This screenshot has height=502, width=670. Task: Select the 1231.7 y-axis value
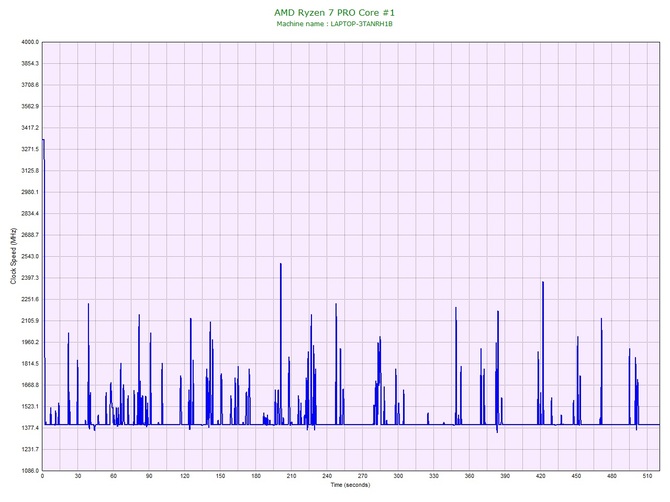click(30, 449)
